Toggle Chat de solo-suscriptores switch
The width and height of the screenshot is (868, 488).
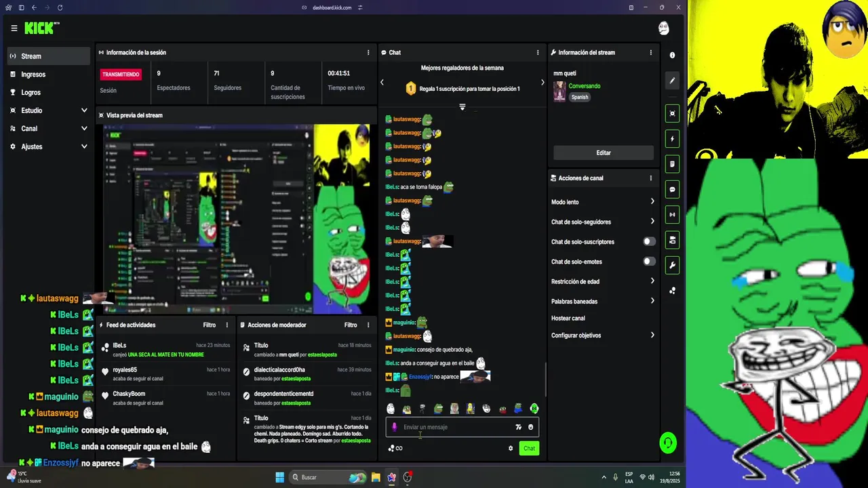coord(649,241)
